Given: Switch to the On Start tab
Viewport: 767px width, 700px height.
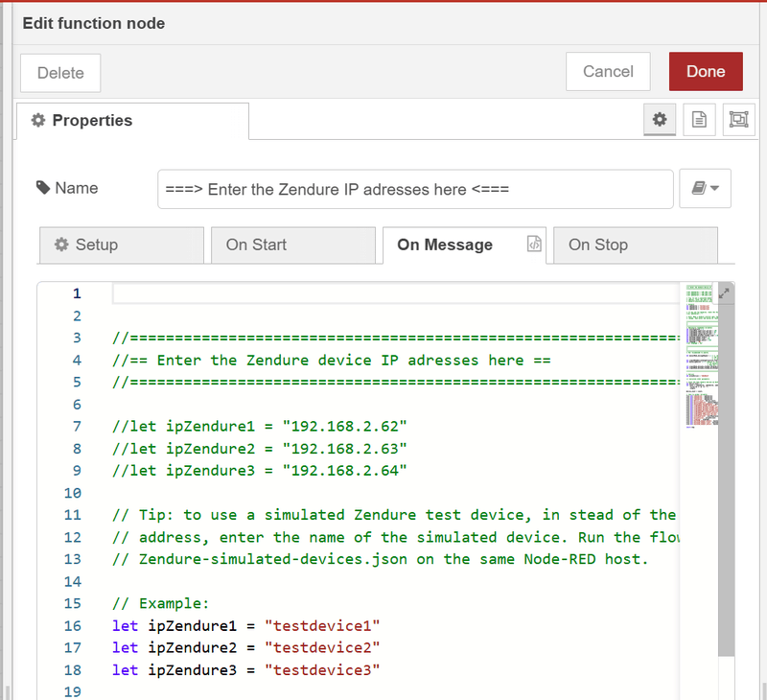Looking at the screenshot, I should [293, 245].
